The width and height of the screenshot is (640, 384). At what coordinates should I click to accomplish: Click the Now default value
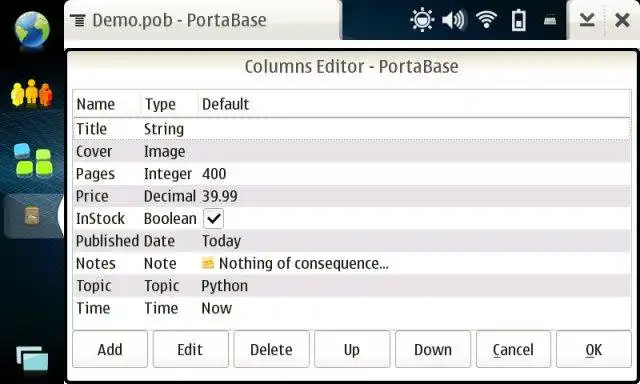(x=216, y=309)
